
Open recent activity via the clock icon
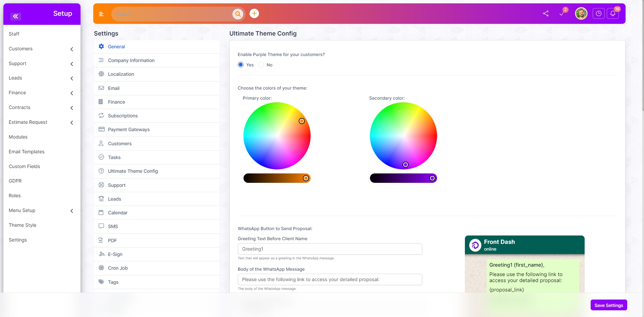(x=599, y=13)
